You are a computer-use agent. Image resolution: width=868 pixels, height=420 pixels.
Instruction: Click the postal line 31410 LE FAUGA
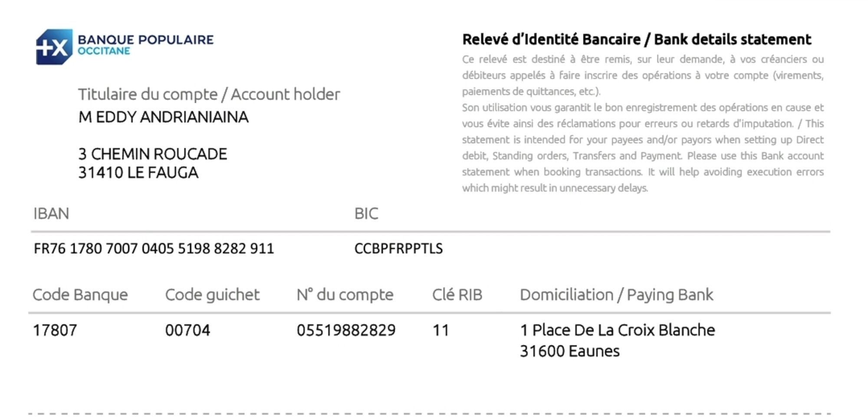pos(138,173)
